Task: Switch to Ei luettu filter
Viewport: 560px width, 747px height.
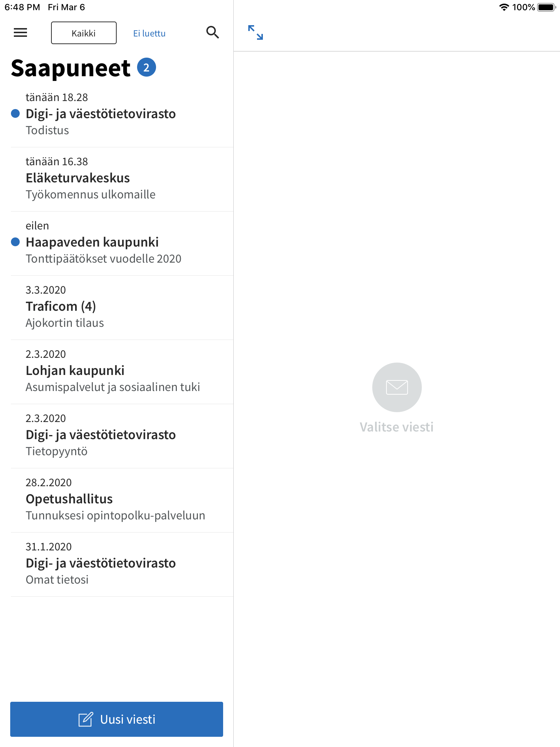Action: pos(149,33)
